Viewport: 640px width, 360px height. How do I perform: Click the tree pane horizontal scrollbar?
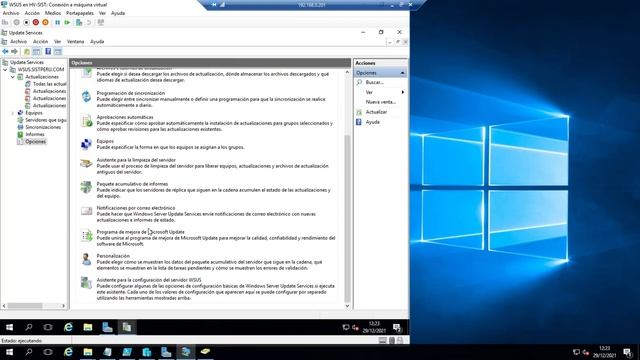(25, 306)
